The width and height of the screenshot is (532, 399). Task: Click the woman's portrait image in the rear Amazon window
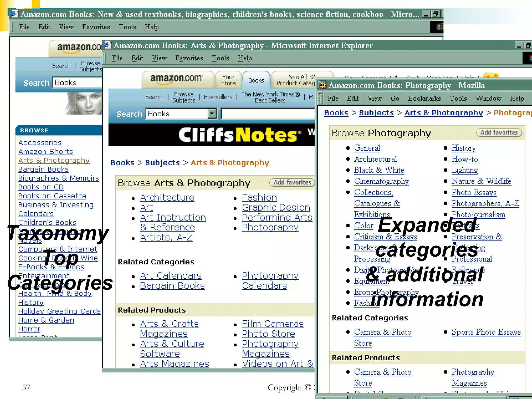click(x=83, y=103)
